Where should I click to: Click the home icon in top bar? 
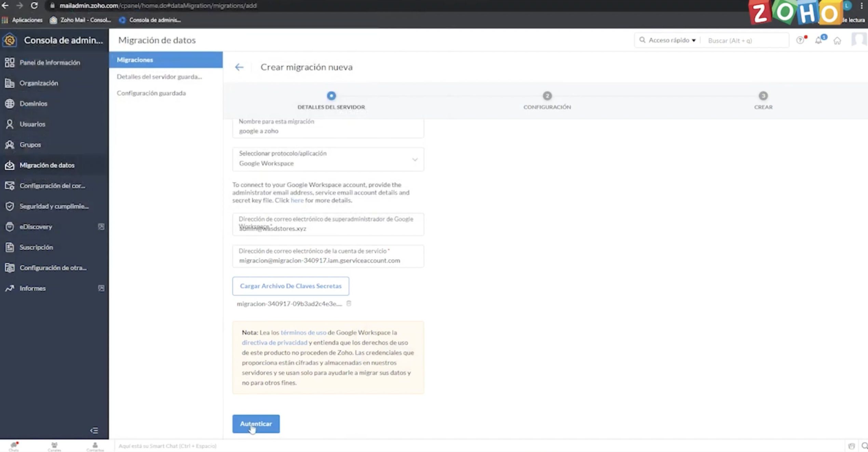click(837, 41)
